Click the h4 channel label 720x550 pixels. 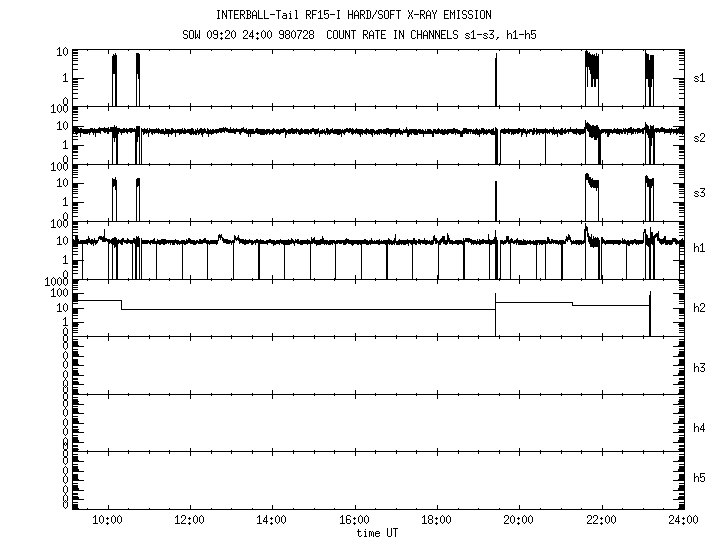tap(700, 428)
